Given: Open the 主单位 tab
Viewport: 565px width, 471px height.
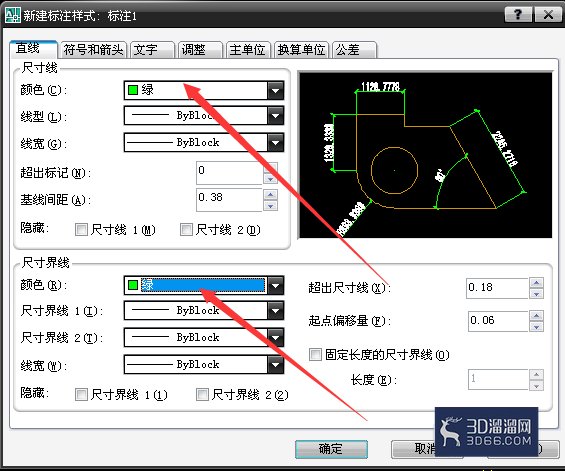Looking at the screenshot, I should [x=248, y=50].
